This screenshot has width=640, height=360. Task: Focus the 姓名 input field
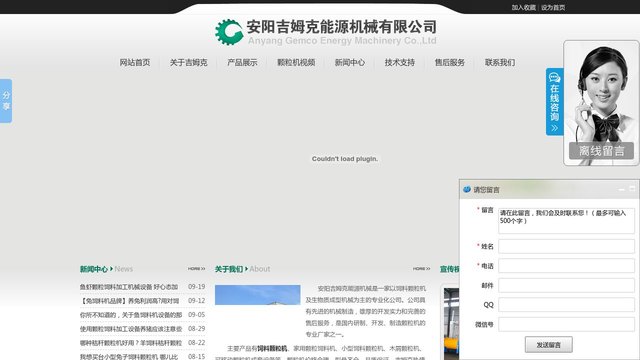[x=566, y=246]
